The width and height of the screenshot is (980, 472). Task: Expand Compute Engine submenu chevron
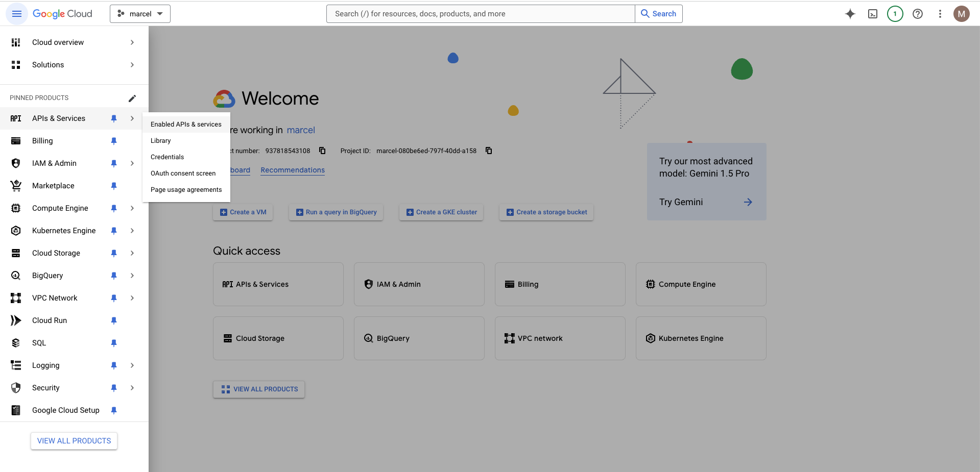[x=132, y=208]
